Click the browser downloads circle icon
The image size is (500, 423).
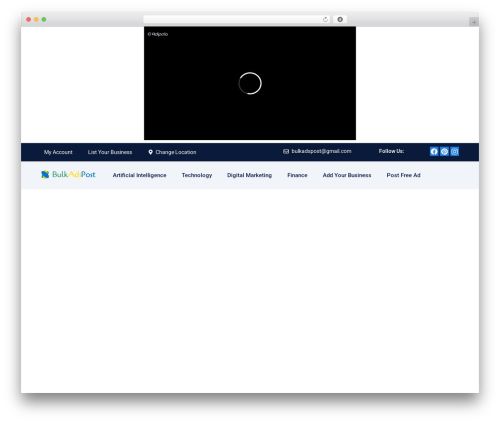[340, 19]
